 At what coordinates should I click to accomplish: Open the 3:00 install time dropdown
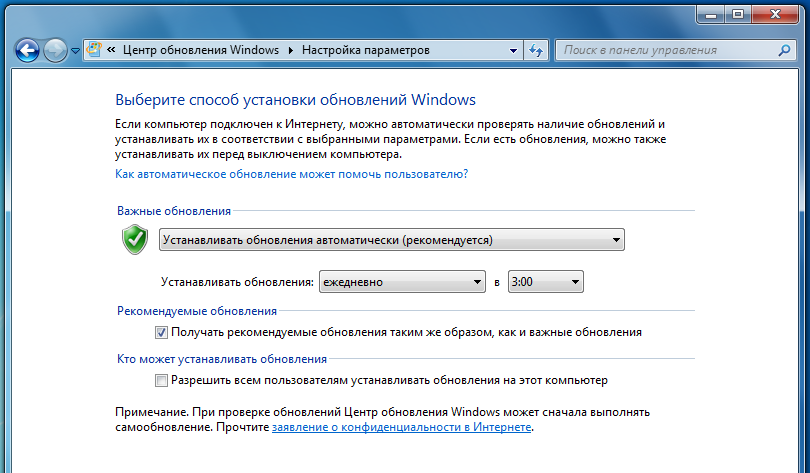(546, 282)
